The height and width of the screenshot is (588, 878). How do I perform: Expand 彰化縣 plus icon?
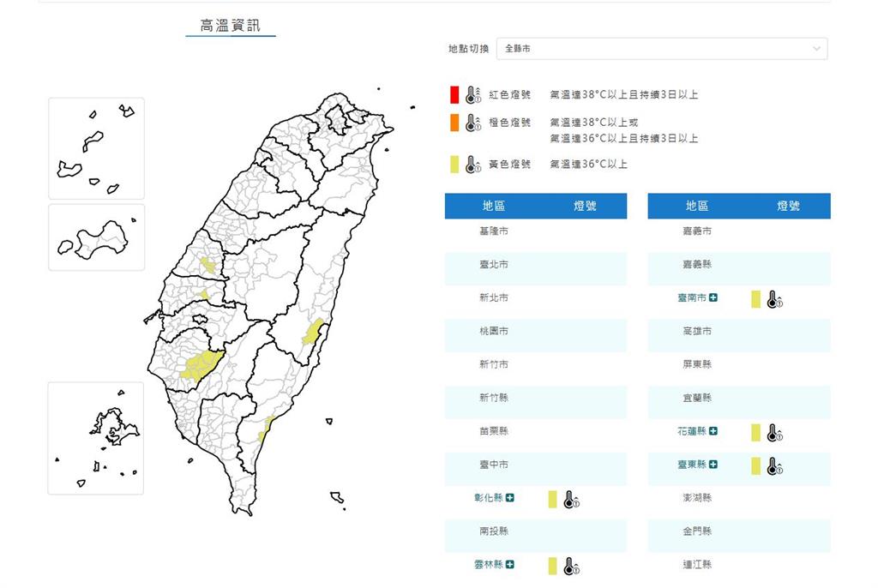509,498
